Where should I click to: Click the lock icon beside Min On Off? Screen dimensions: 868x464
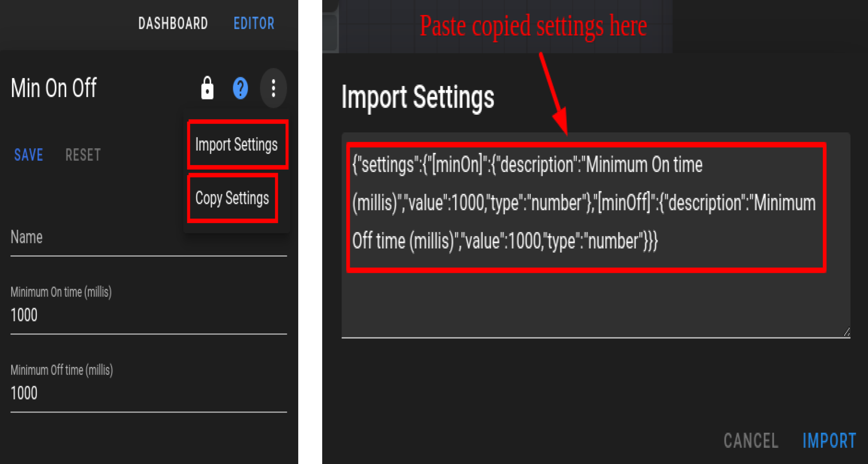click(x=207, y=88)
